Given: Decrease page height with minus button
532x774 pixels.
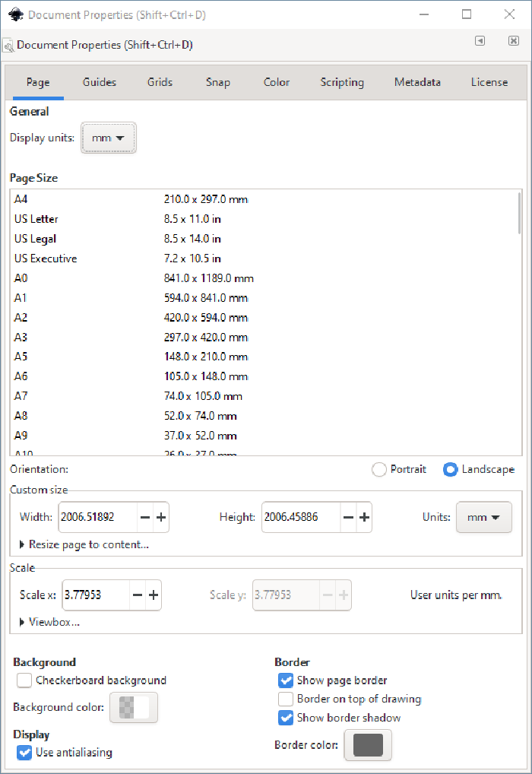Looking at the screenshot, I should pos(348,517).
